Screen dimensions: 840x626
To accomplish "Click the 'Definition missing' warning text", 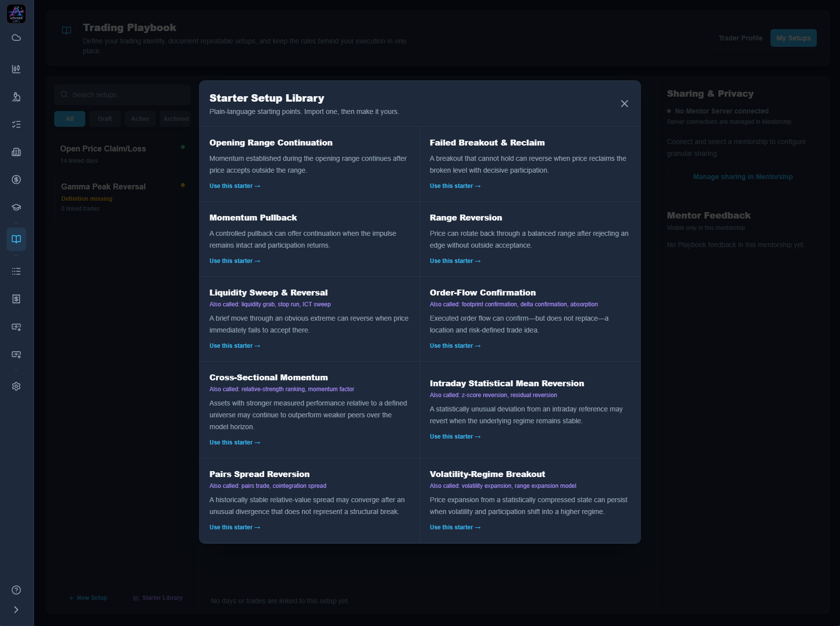I will [x=87, y=199].
